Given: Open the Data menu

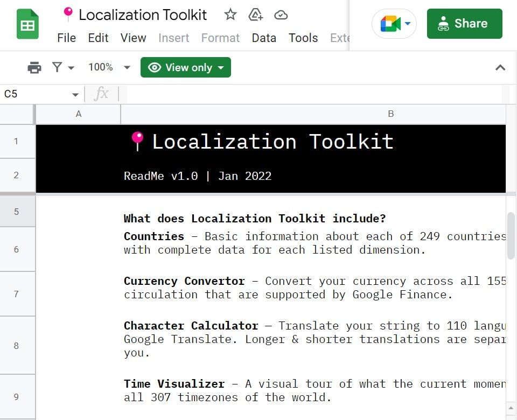Looking at the screenshot, I should [x=264, y=38].
